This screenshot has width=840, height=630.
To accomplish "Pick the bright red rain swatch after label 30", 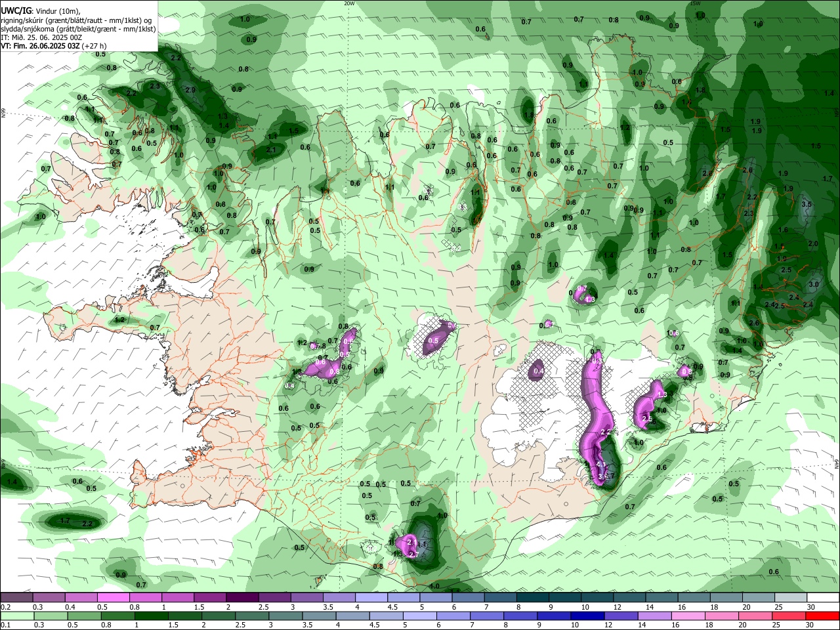I will [x=823, y=616].
